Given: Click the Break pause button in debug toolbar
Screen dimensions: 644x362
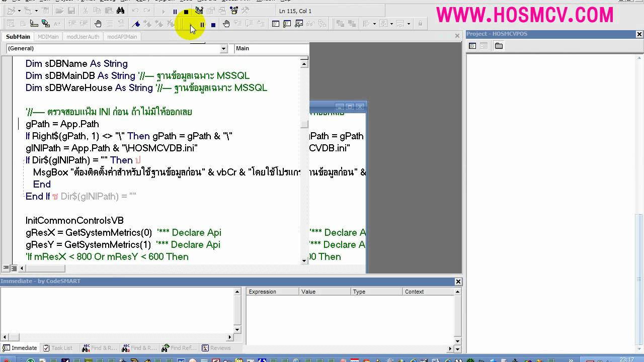Looking at the screenshot, I should pos(202,24).
